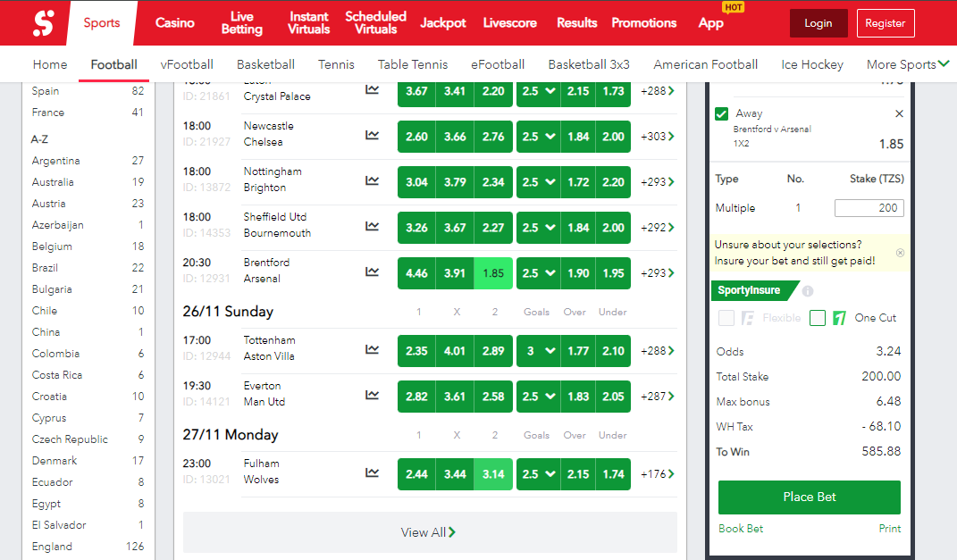Click the HOT badge on App
Screen dimensions: 957x560
(x=733, y=7)
